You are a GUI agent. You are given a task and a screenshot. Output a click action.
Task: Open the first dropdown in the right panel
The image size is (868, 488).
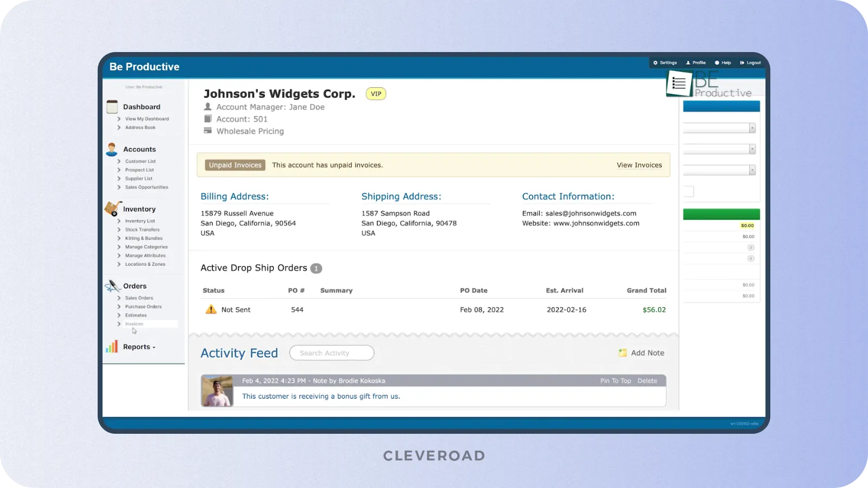(751, 128)
